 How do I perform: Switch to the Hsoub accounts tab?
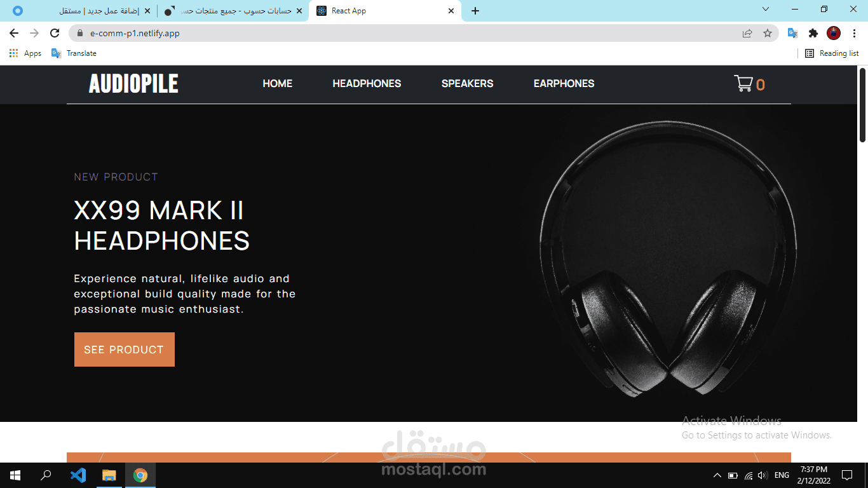click(x=233, y=11)
